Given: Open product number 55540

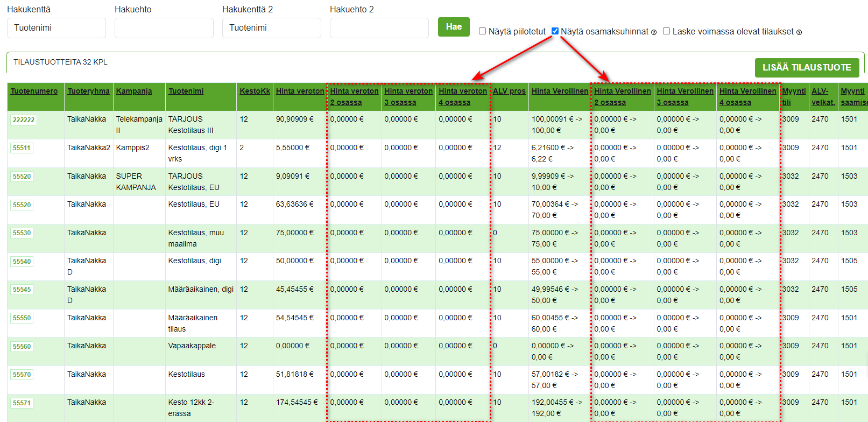Looking at the screenshot, I should [x=22, y=262].
